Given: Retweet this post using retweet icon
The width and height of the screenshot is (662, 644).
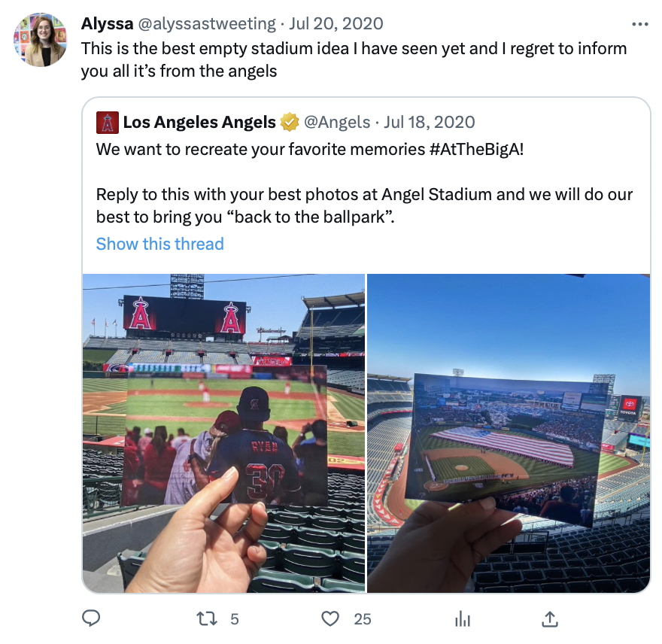Looking at the screenshot, I should click(x=207, y=618).
